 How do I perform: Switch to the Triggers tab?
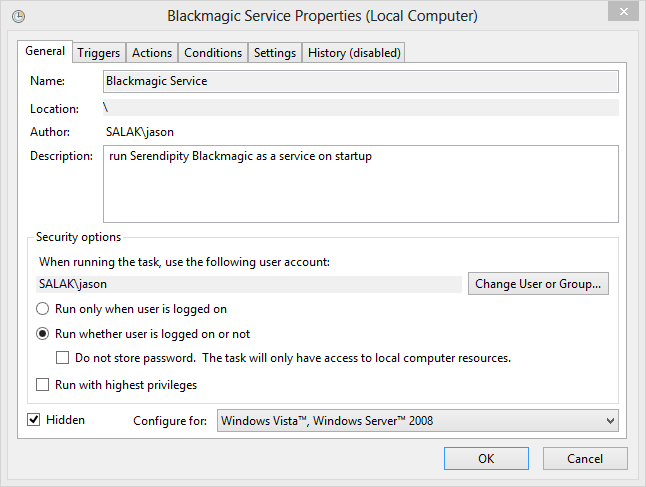[98, 53]
